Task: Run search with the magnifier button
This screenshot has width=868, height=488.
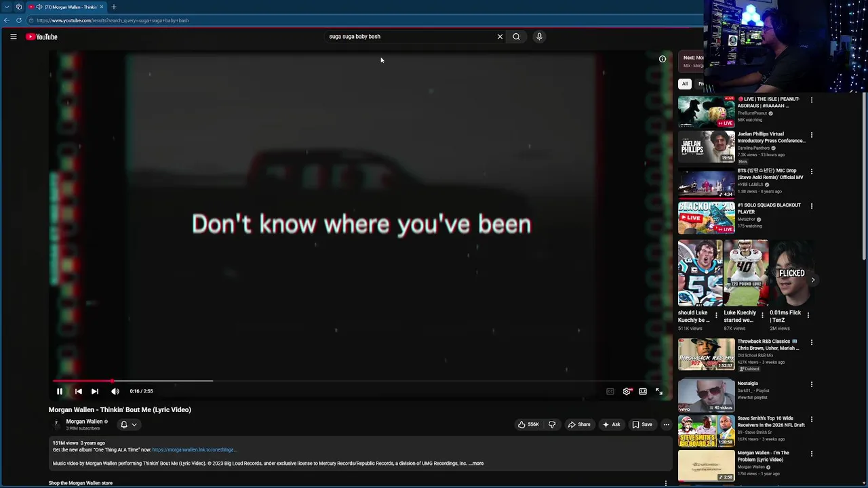Action: click(516, 37)
